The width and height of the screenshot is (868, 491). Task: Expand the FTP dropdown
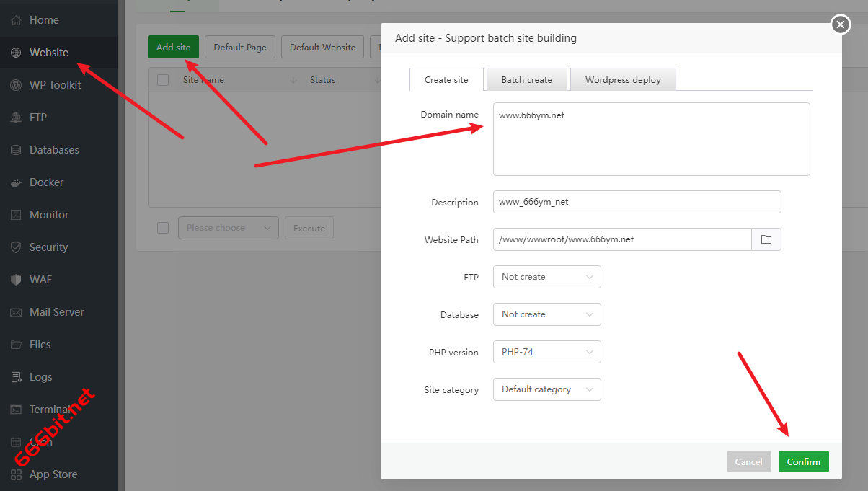(546, 277)
